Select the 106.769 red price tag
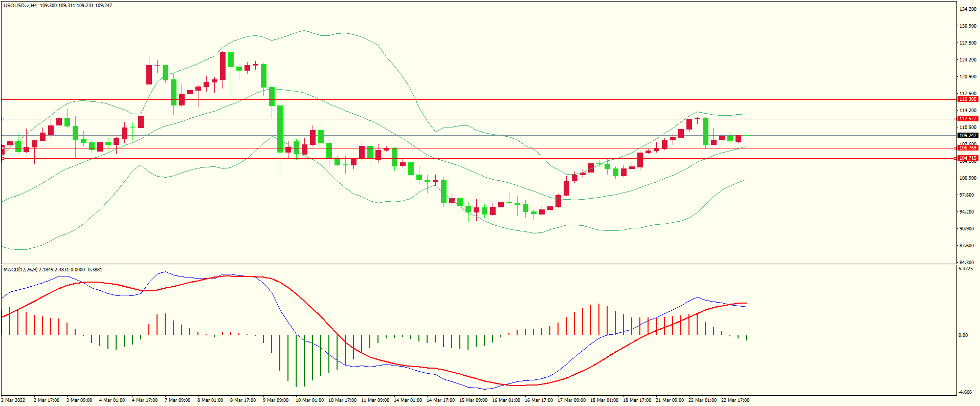The height and width of the screenshot is (406, 980). [x=968, y=148]
